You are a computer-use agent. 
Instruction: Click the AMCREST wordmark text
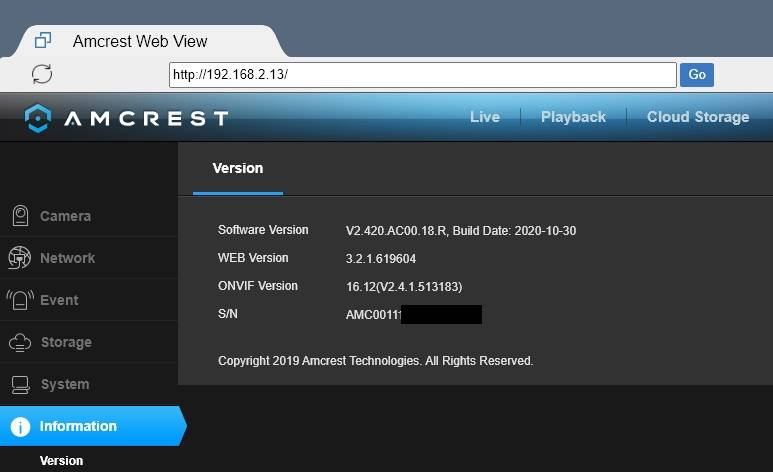point(146,118)
